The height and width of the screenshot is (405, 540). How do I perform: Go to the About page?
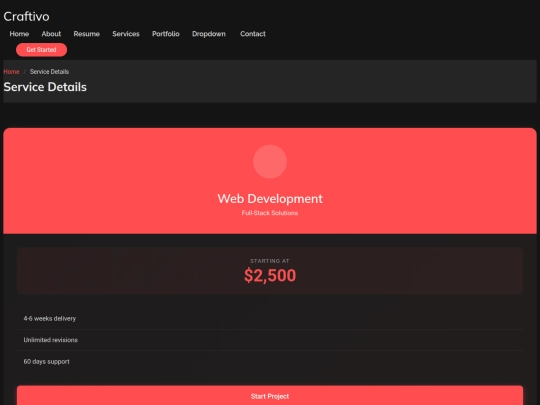click(x=51, y=34)
